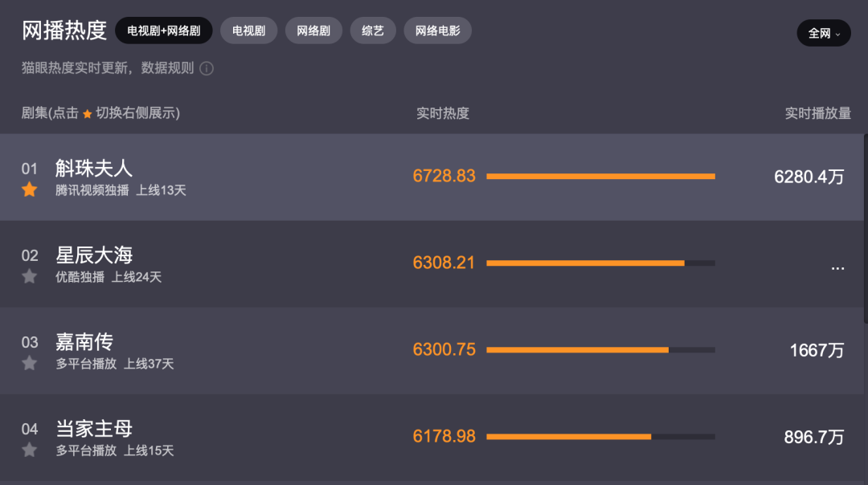Toggle the star for 嘉南传
Viewport: 868px width, 485px height.
[x=30, y=363]
